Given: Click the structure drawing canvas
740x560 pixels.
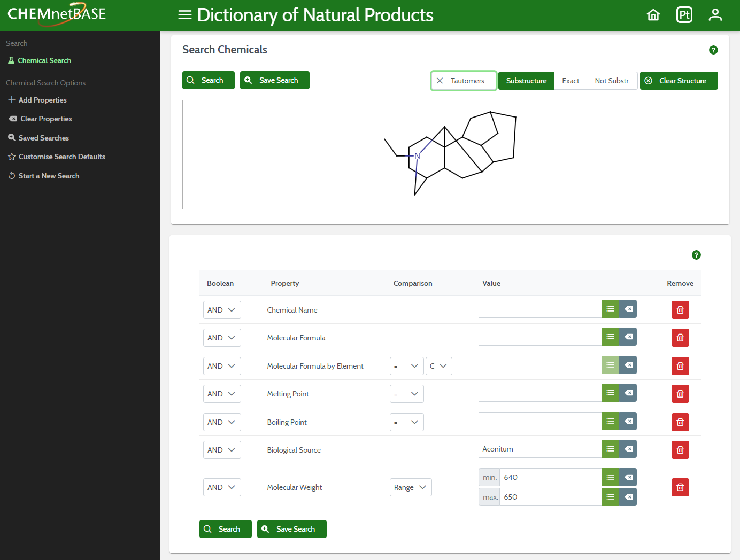Looking at the screenshot, I should click(450, 155).
